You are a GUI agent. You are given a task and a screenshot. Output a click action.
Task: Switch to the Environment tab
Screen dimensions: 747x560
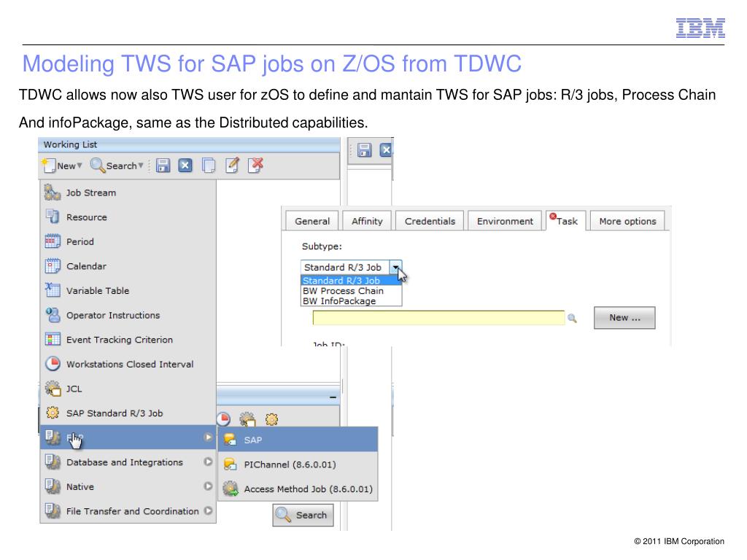pos(505,221)
